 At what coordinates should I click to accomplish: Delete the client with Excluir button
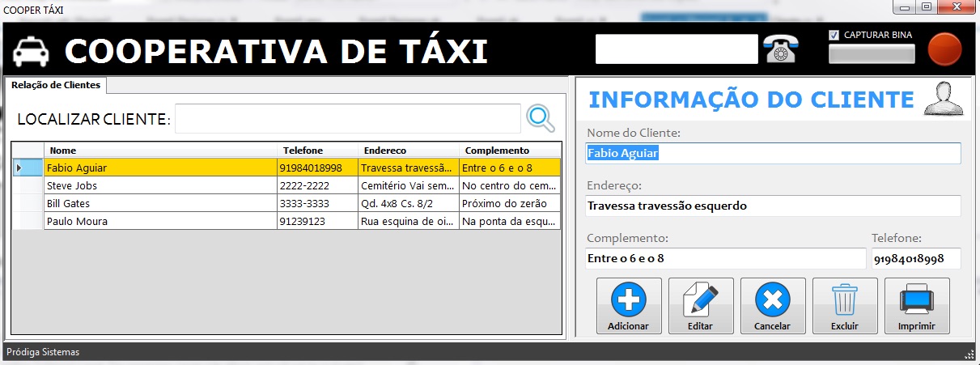coord(845,306)
